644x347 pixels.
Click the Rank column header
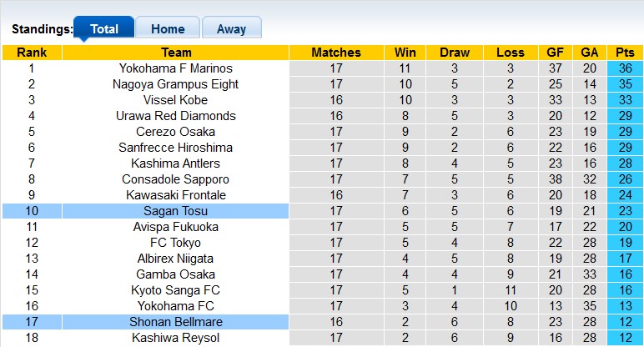coord(32,53)
